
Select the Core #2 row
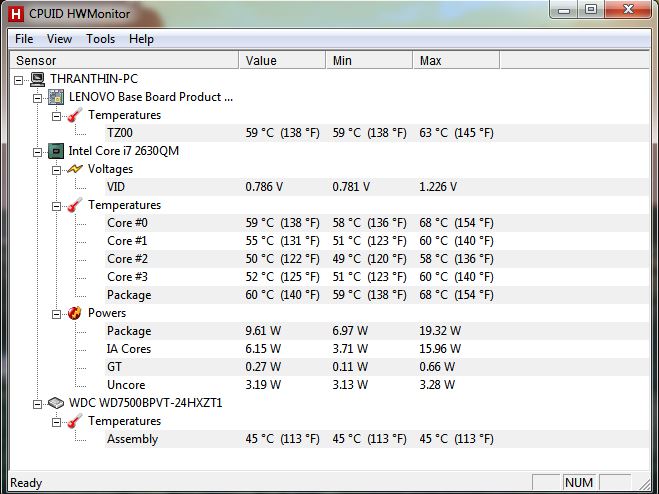(x=376, y=259)
